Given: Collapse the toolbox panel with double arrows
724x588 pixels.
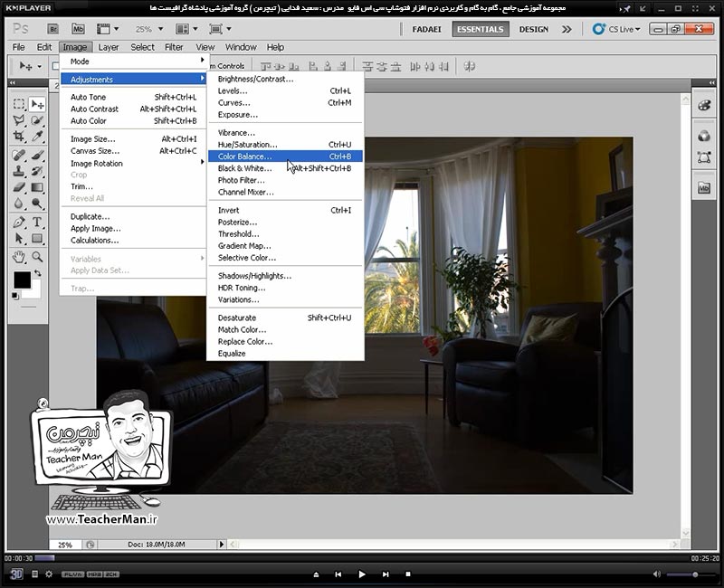Looking at the screenshot, I should coord(13,82).
